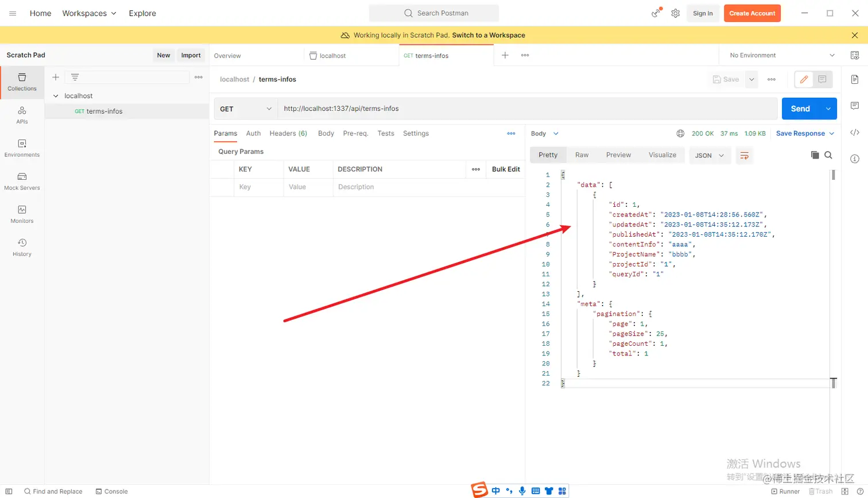Click Bulk Edit link

tap(506, 169)
